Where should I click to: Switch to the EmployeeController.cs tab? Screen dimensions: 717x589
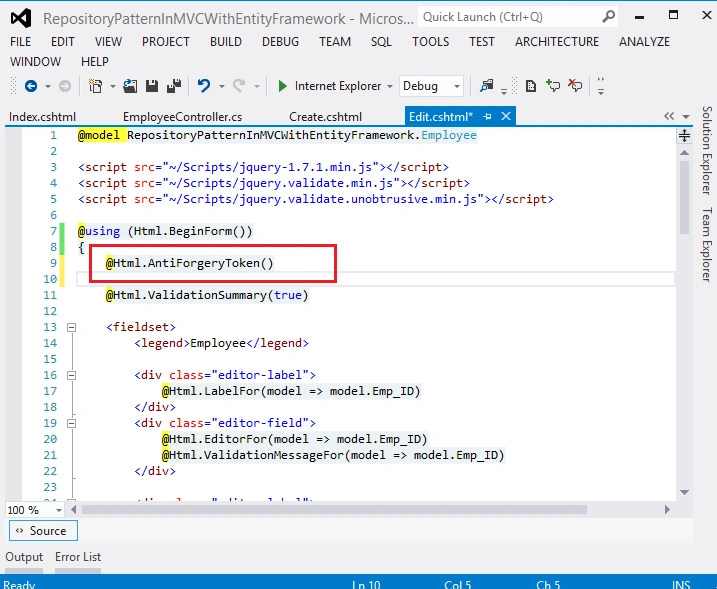[x=182, y=117]
